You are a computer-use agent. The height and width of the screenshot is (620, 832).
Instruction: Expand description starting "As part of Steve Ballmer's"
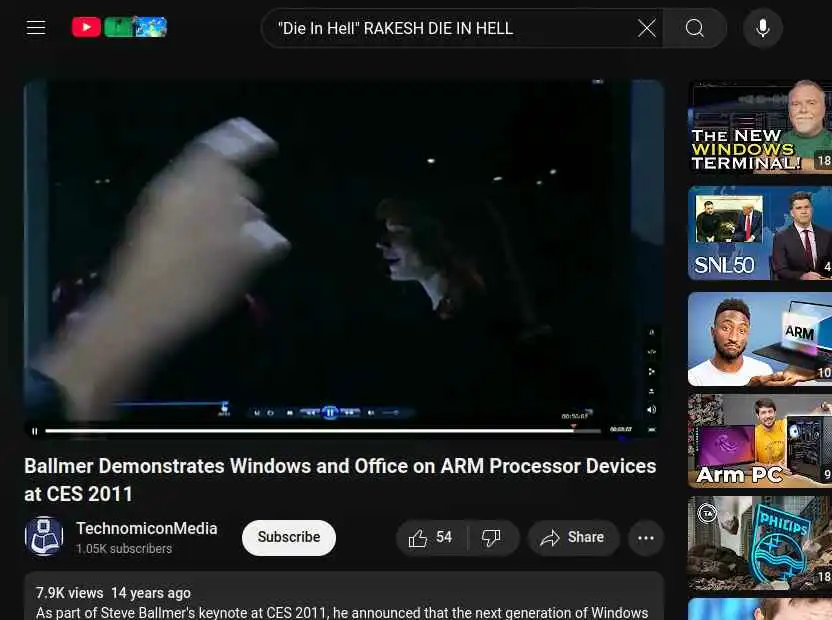[x=342, y=613]
